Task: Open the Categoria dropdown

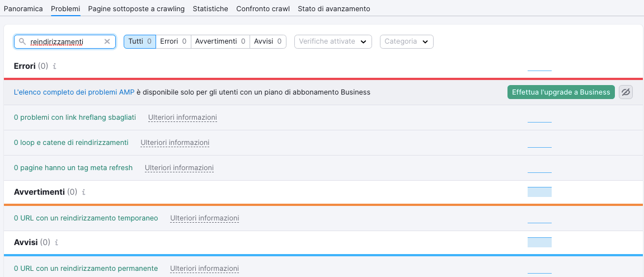Action: click(x=407, y=41)
